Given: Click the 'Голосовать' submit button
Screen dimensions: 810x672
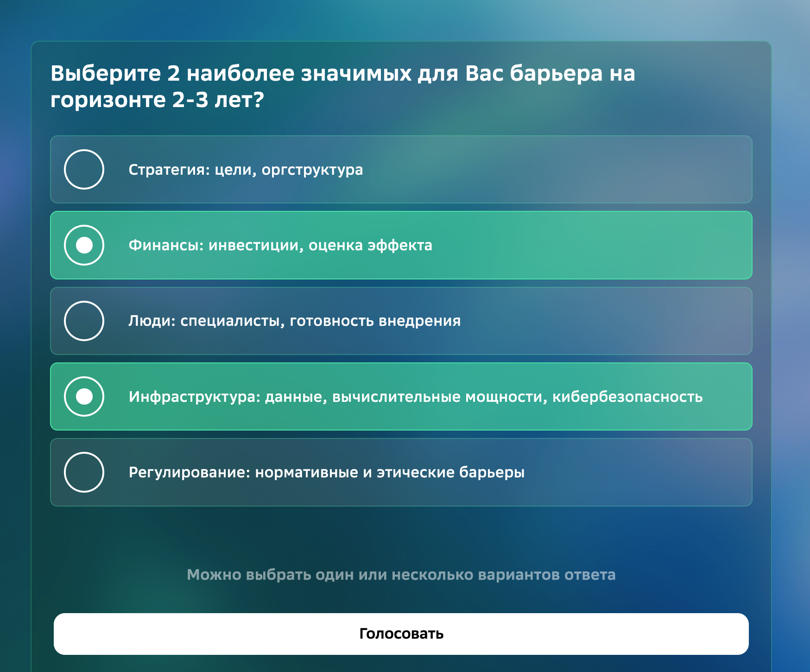Looking at the screenshot, I should (x=401, y=634).
